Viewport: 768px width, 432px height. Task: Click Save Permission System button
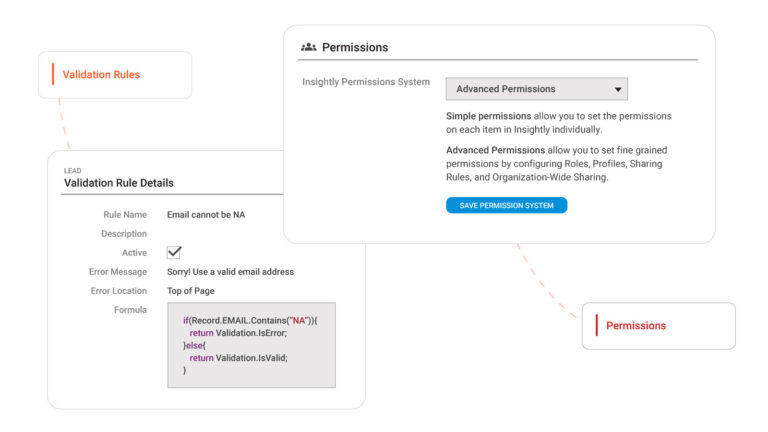pyautogui.click(x=506, y=205)
